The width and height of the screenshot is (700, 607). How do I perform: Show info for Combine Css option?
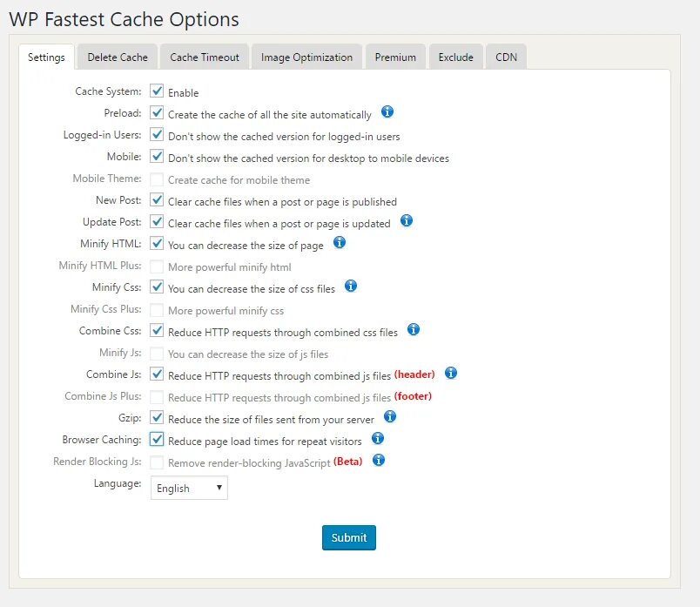(x=414, y=330)
